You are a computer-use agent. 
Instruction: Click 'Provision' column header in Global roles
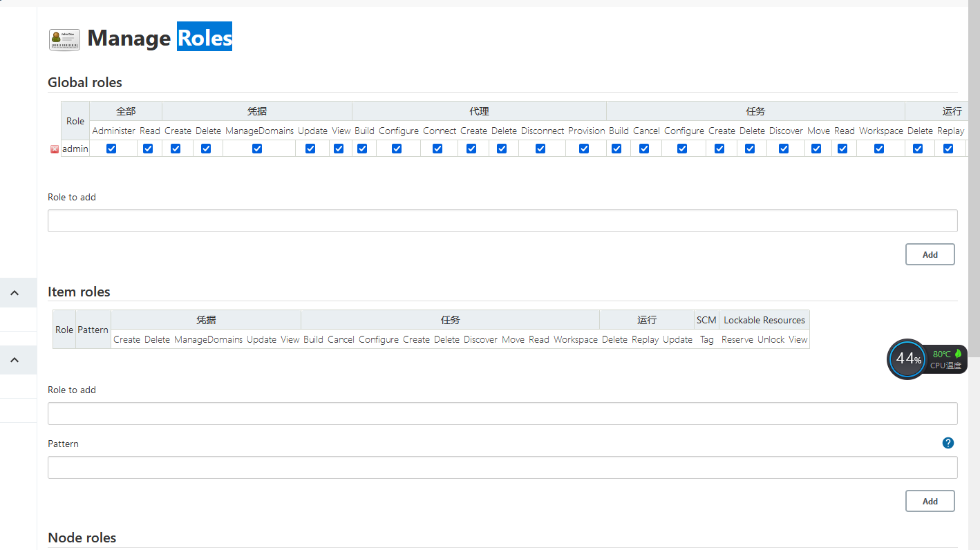tap(586, 131)
